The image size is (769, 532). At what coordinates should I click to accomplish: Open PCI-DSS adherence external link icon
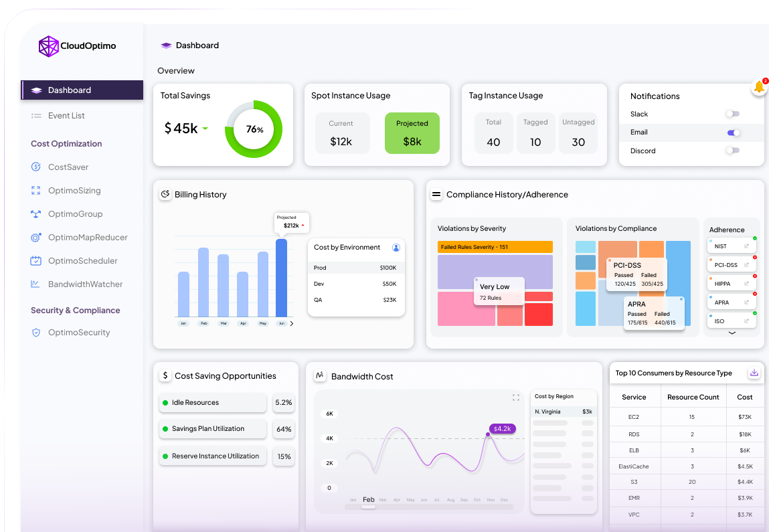click(746, 265)
